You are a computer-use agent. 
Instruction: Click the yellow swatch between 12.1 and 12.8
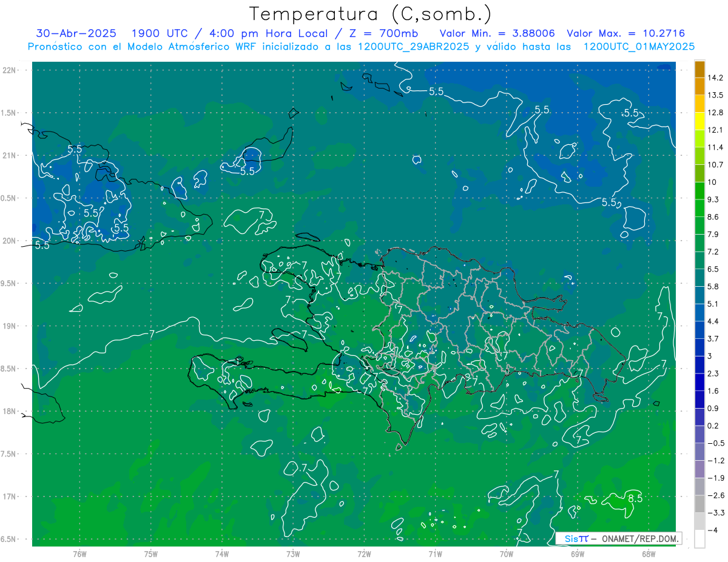(x=699, y=121)
